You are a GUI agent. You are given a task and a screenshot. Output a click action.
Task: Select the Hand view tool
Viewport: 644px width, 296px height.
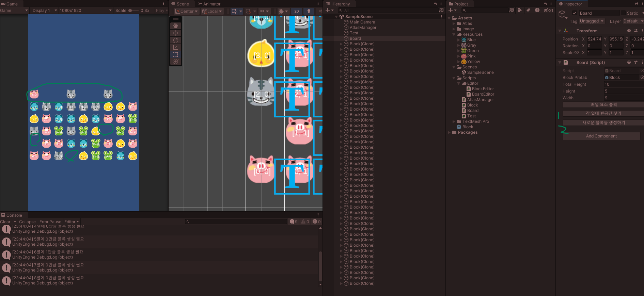tap(176, 26)
